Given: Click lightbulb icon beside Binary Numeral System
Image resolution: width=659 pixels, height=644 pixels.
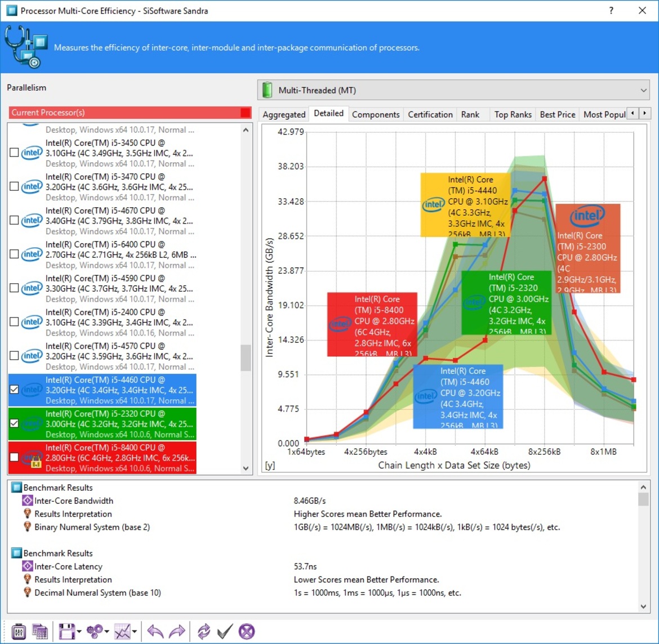Looking at the screenshot, I should (28, 527).
